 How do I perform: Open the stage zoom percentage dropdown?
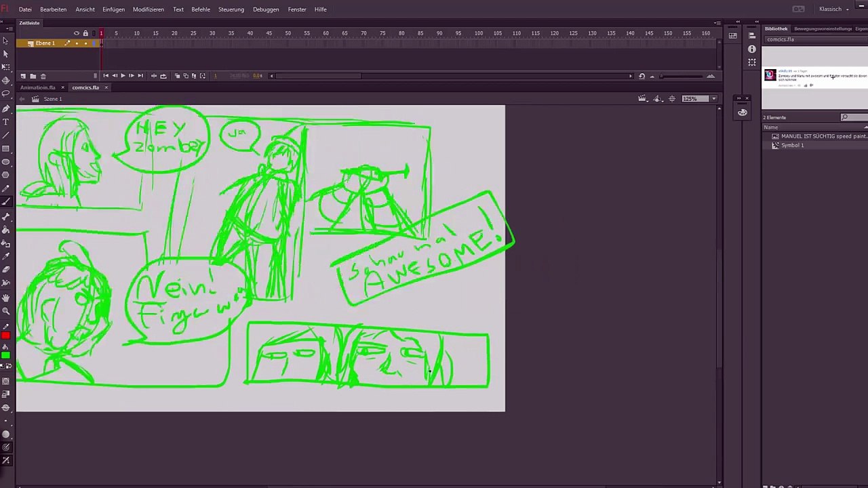coord(713,99)
